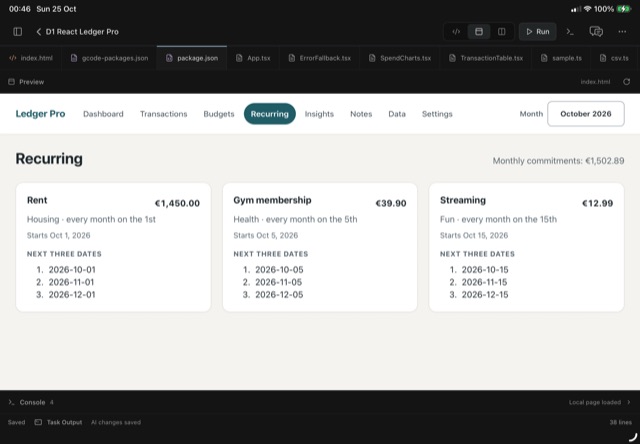Open the terminal prompt icon
This screenshot has height=444, width=640.
(x=570, y=31)
